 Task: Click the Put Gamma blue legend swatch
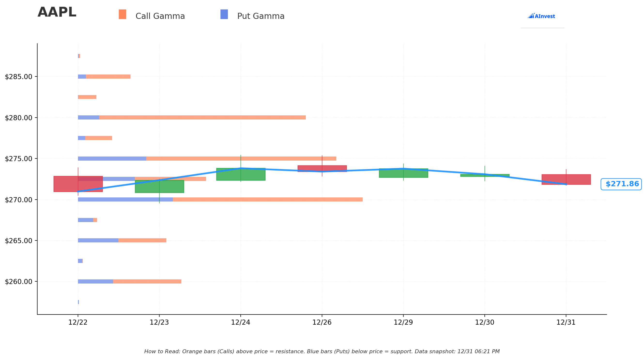(x=224, y=14)
